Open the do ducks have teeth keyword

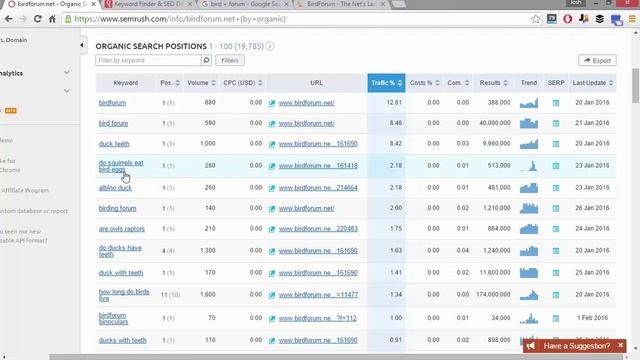coord(120,251)
